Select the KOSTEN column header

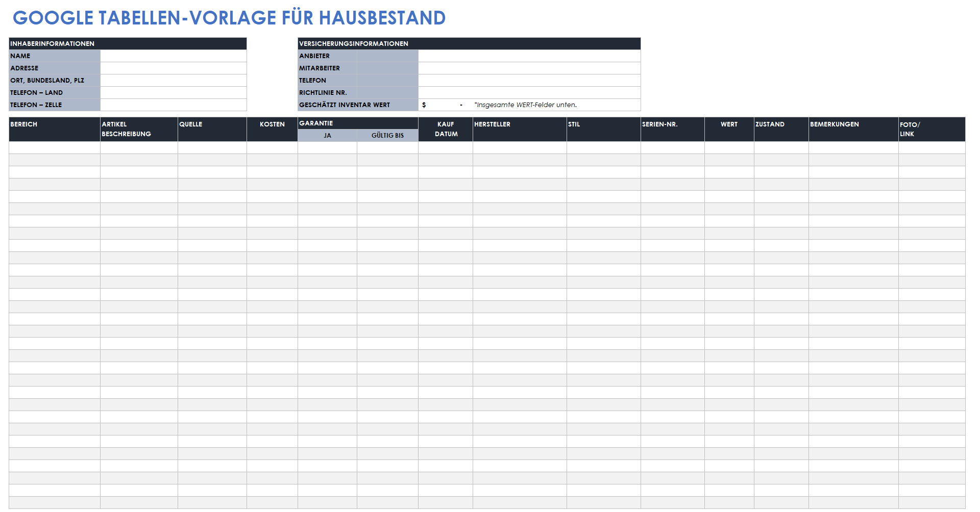[x=273, y=130]
